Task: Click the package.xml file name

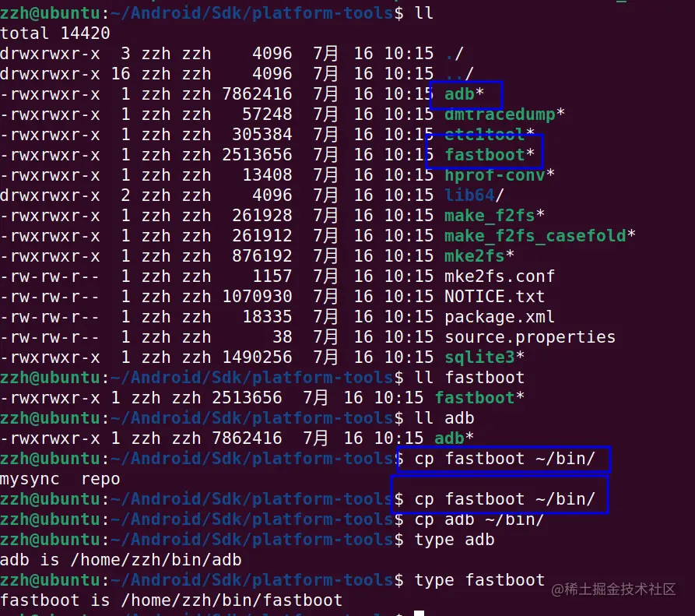Action: coord(500,317)
